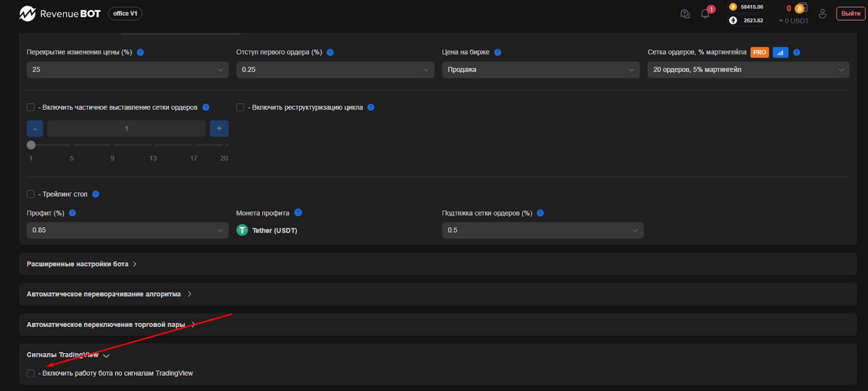
Task: Click the office V1 button
Action: 125,14
